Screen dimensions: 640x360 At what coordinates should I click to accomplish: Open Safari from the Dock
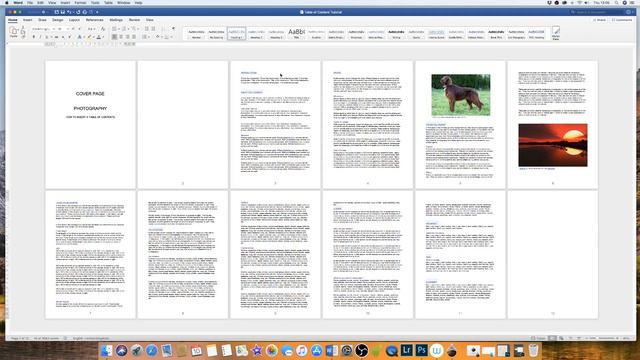(151, 350)
